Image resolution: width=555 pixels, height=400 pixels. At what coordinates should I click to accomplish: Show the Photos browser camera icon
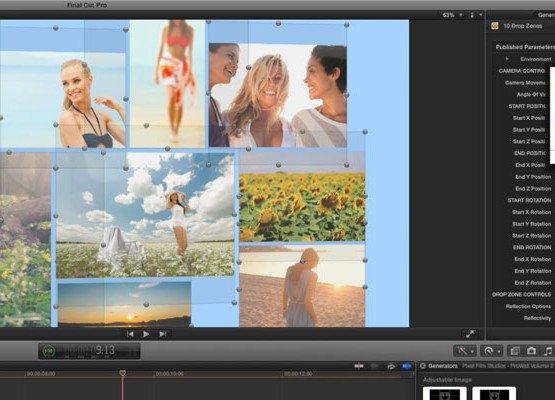tap(531, 351)
